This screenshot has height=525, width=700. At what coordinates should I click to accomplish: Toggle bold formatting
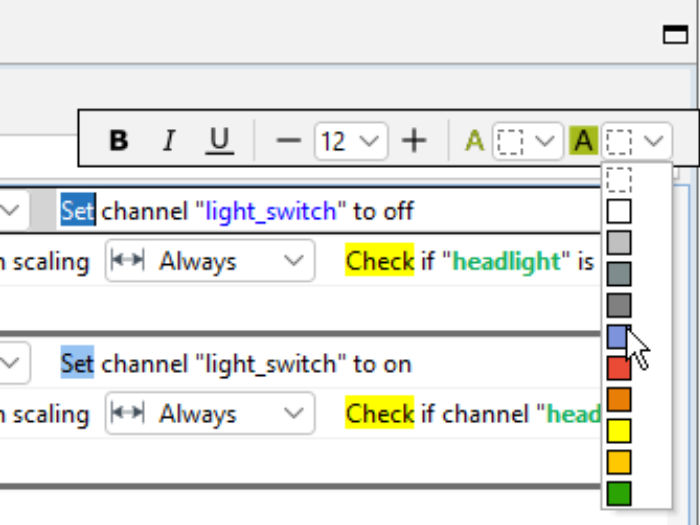118,141
